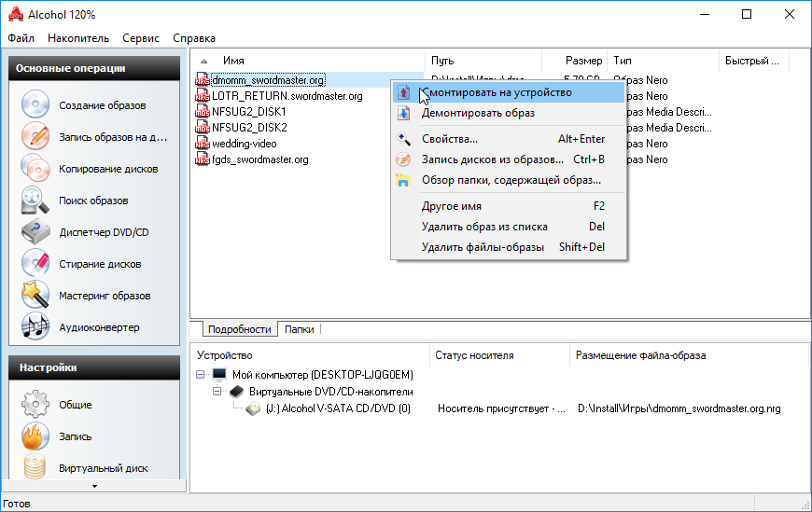Image resolution: width=812 pixels, height=512 pixels.
Task: Select the Alcohol V-SATA CD/DVD drive
Action: point(337,408)
